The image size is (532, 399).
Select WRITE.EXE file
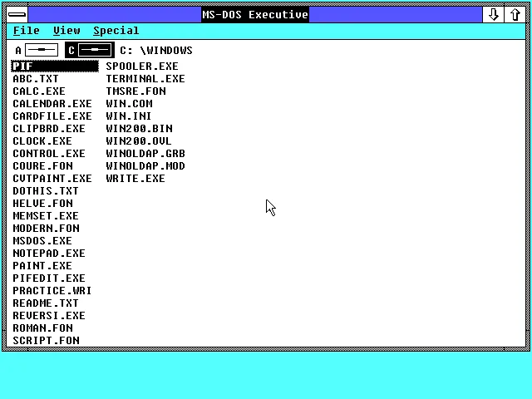[135, 179]
